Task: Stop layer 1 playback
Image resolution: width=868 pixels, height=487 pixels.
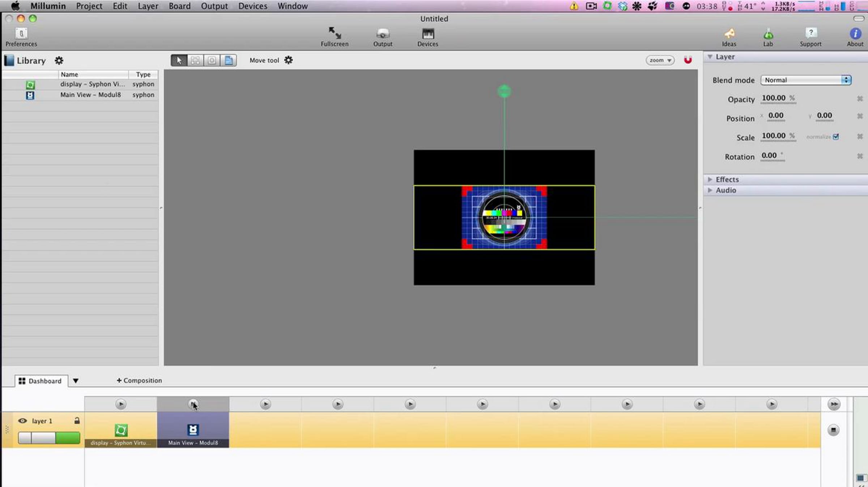Action: tap(833, 430)
